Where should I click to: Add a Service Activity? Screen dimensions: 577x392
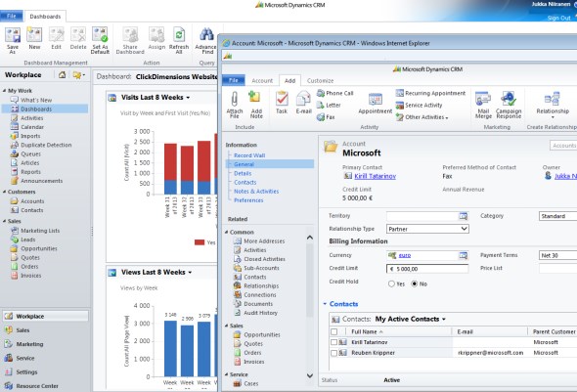(419, 106)
